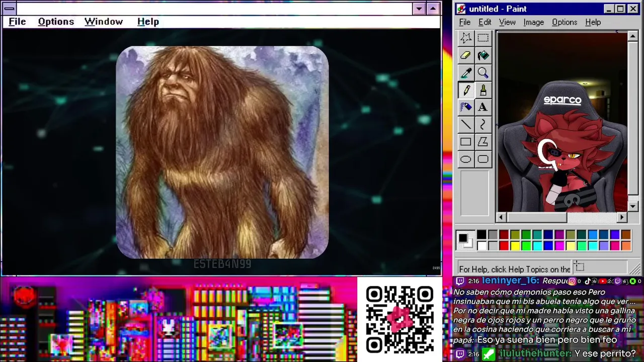
Task: Open Help menu in the left window
Action: [x=148, y=22]
